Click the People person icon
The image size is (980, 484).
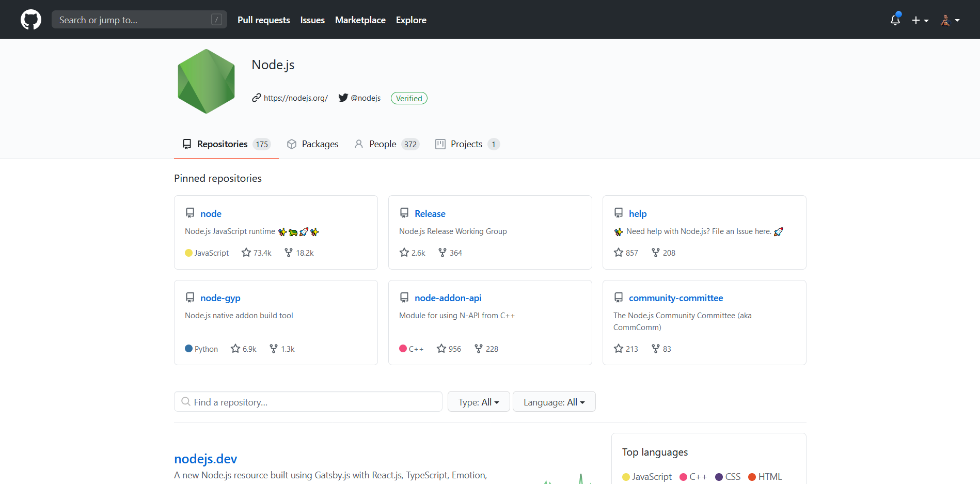(359, 144)
